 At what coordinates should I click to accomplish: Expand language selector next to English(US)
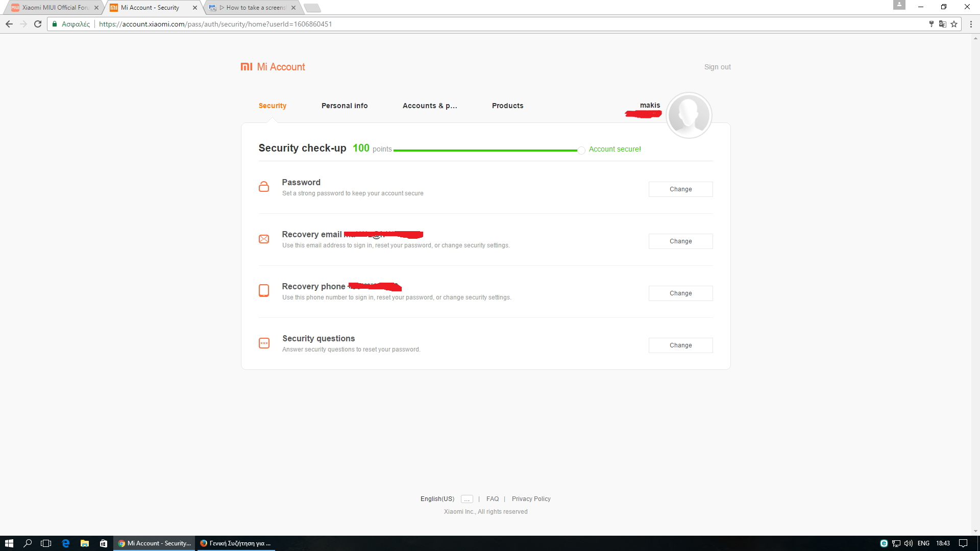(x=467, y=499)
